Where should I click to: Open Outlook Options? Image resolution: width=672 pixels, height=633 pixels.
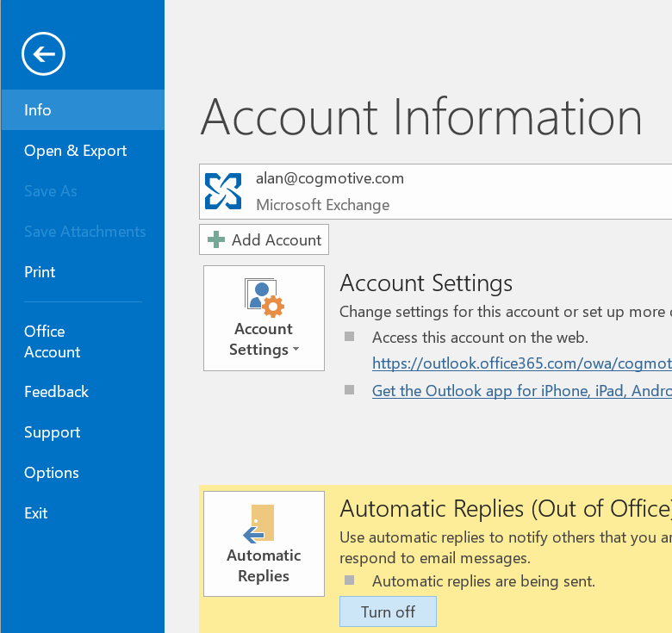(x=51, y=473)
